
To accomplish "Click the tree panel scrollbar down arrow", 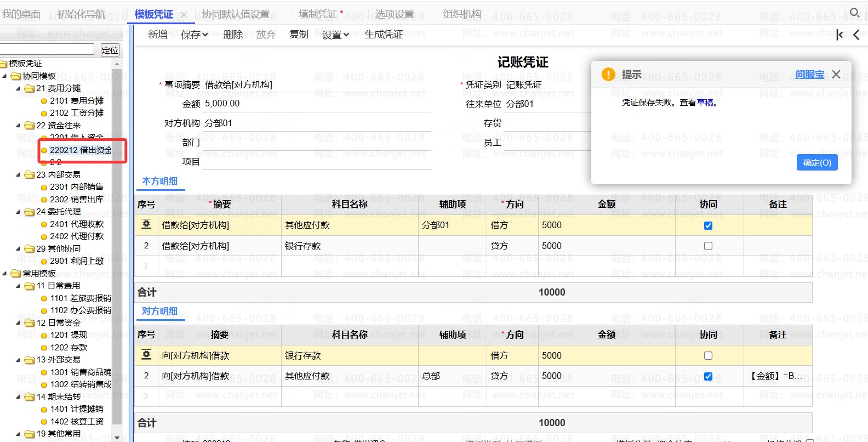I will click(x=117, y=437).
